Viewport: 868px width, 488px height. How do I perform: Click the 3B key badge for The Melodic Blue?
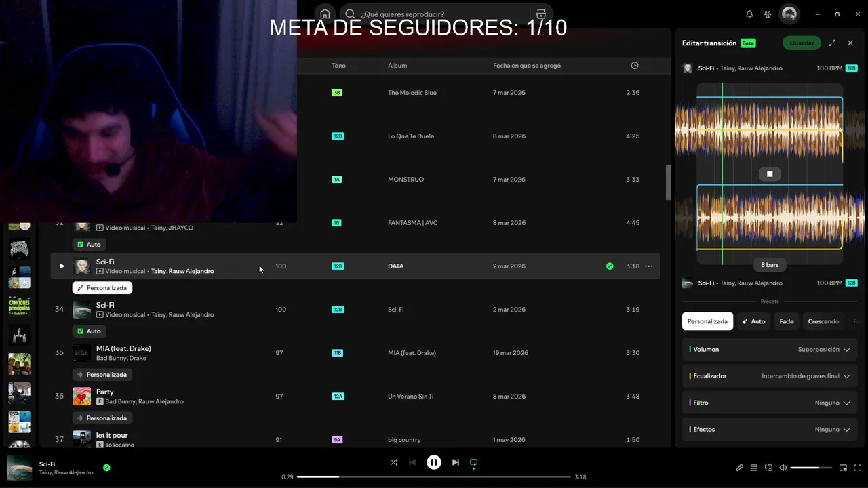click(x=337, y=93)
